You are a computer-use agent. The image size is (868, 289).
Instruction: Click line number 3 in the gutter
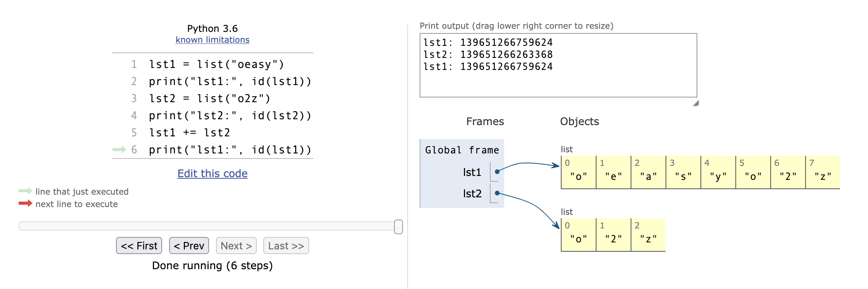pyautogui.click(x=134, y=98)
